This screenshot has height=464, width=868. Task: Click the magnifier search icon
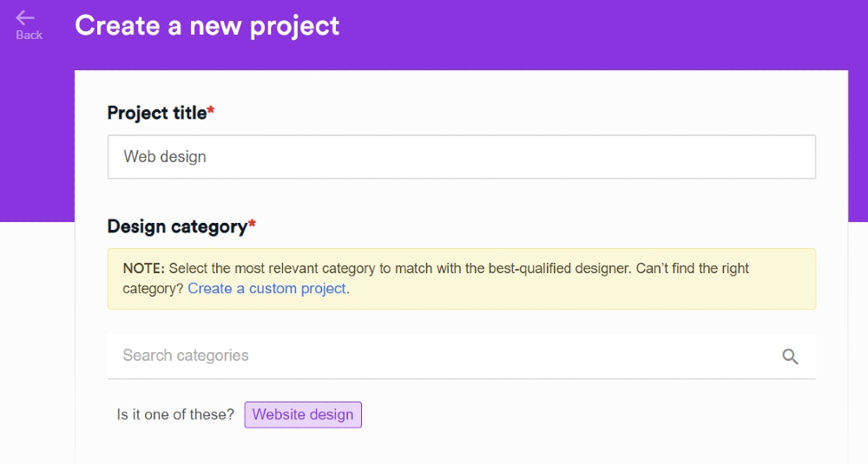click(x=790, y=356)
